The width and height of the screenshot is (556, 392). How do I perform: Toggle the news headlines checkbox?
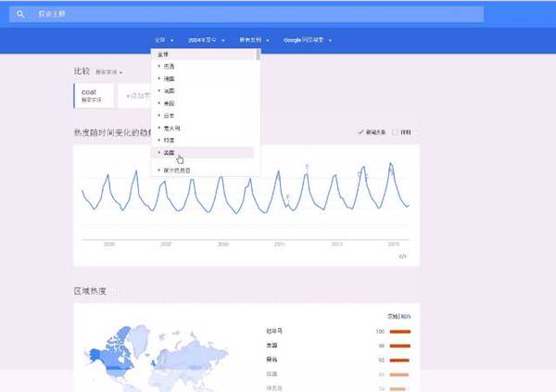361,133
